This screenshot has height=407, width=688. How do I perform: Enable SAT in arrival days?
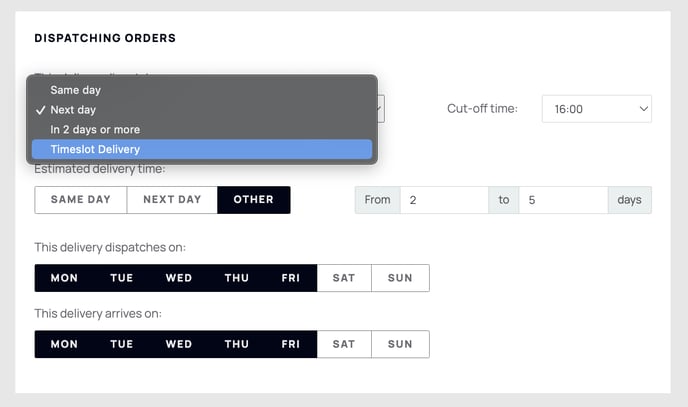(344, 344)
